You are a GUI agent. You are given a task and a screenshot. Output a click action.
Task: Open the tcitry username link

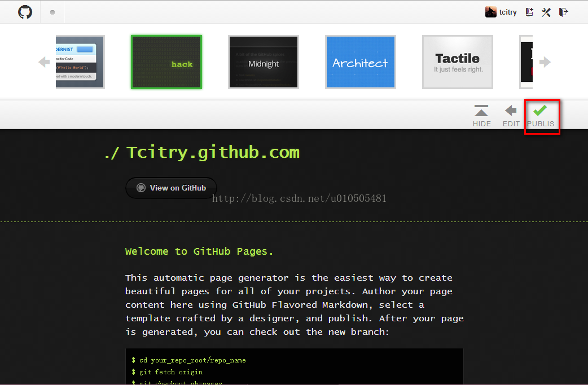click(508, 12)
